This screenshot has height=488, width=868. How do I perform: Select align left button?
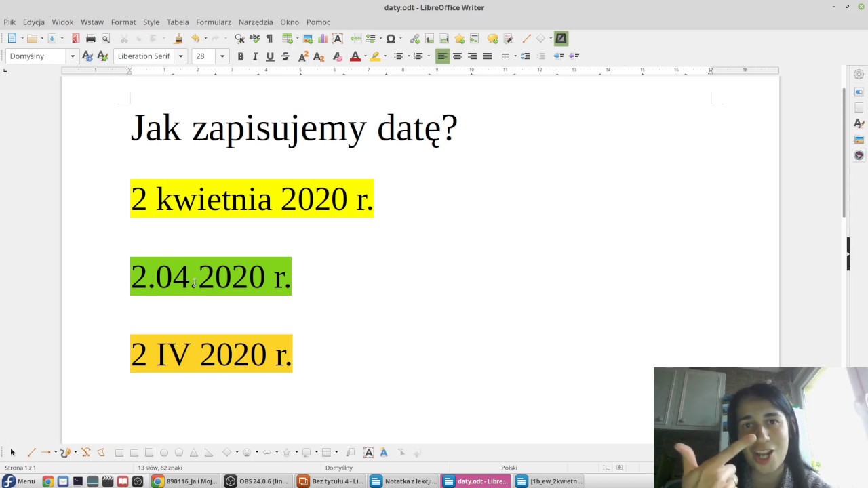[x=442, y=56]
